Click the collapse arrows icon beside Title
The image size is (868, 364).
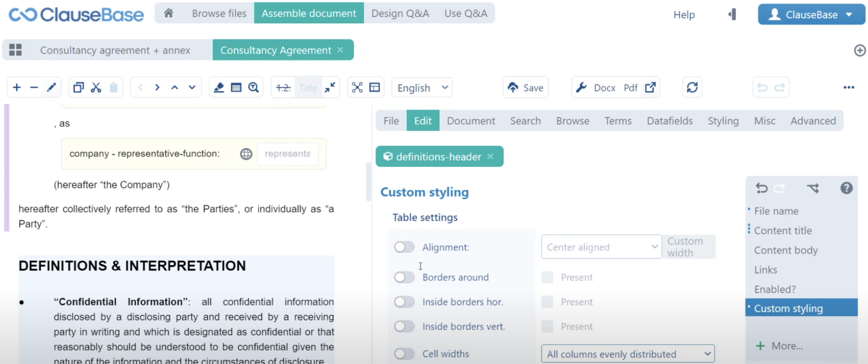[x=330, y=88]
